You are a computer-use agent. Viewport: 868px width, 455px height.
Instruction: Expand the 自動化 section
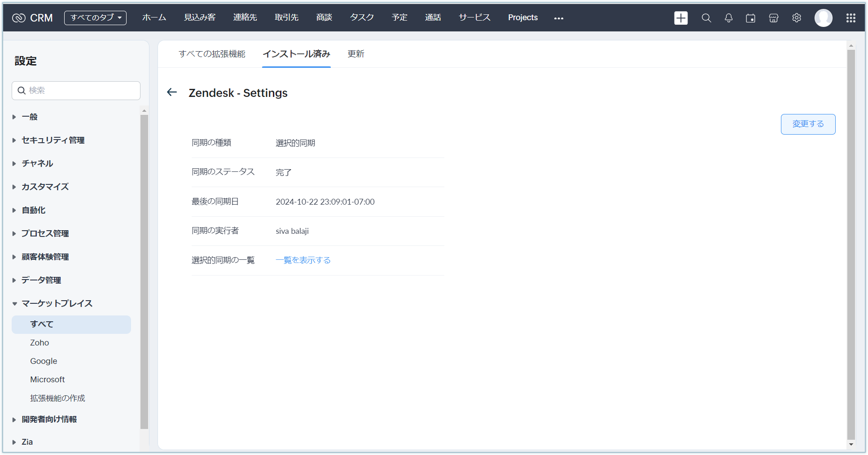(29, 210)
